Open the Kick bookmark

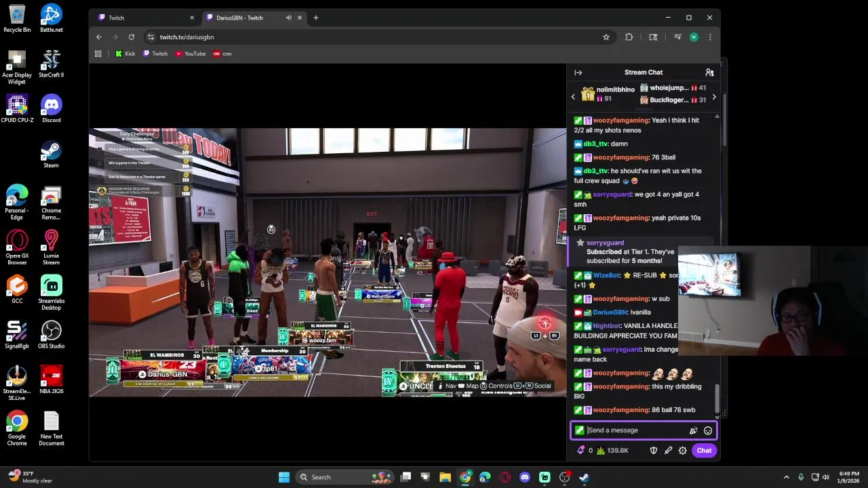(x=125, y=54)
